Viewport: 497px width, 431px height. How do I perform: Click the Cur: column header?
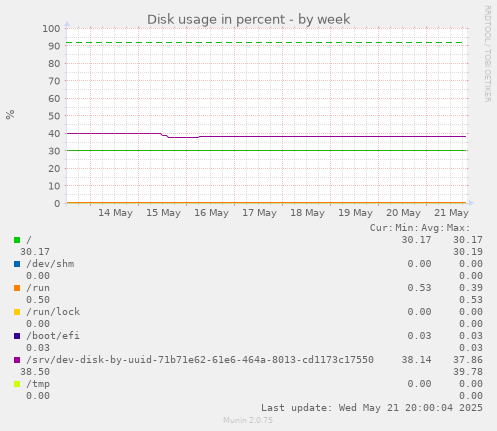(381, 228)
